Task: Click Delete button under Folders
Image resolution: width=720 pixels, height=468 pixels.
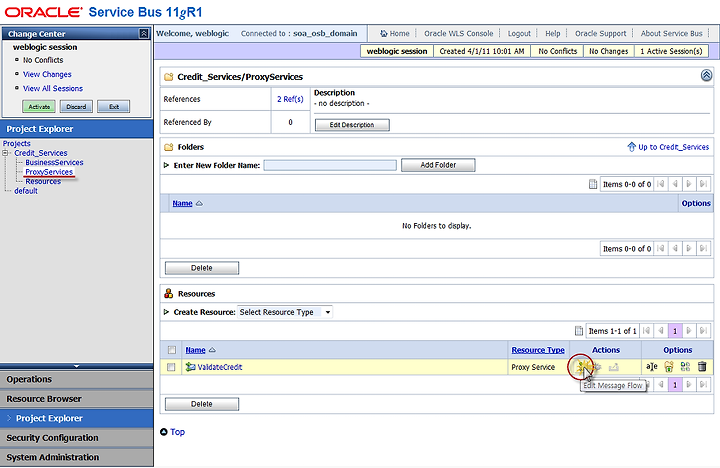Action: (202, 268)
